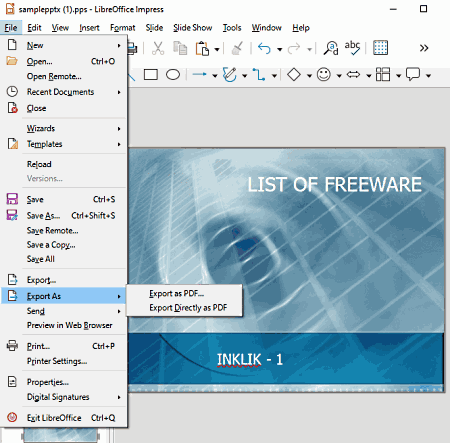Click the Clone Formatting brush icon
The image size is (450, 443).
click(x=237, y=48)
